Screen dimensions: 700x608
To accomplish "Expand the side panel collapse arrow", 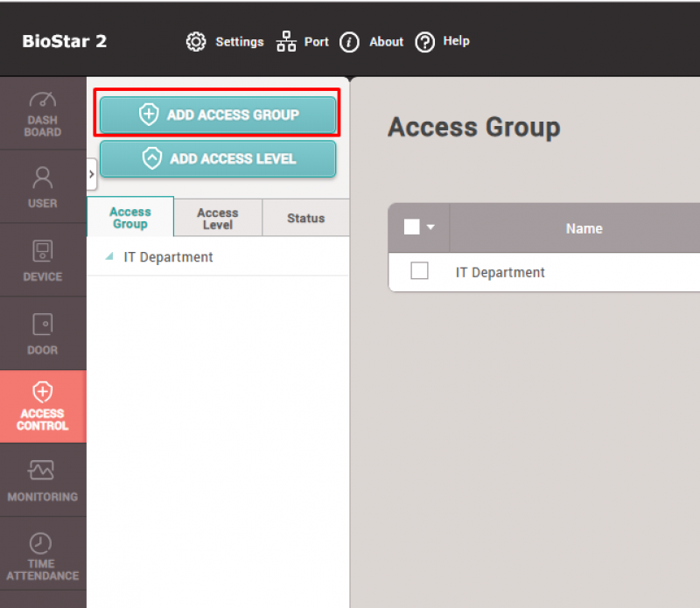I will click(x=92, y=175).
